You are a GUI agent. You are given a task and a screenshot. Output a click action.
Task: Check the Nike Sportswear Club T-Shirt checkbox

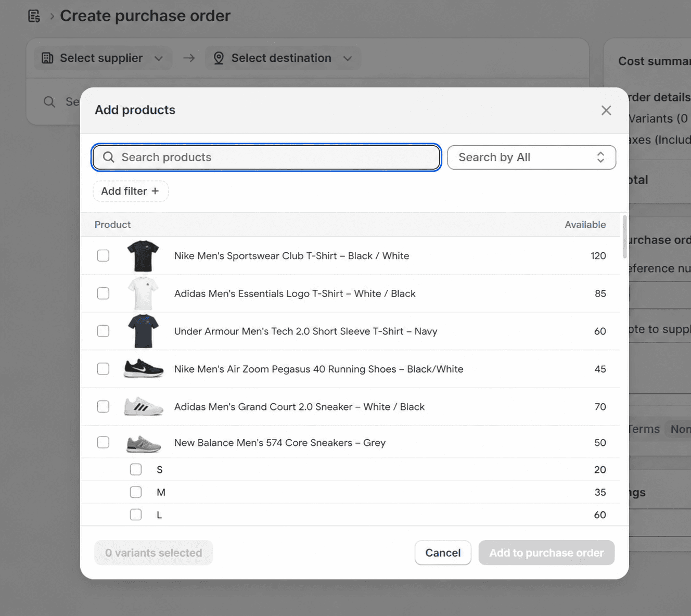[x=103, y=255]
